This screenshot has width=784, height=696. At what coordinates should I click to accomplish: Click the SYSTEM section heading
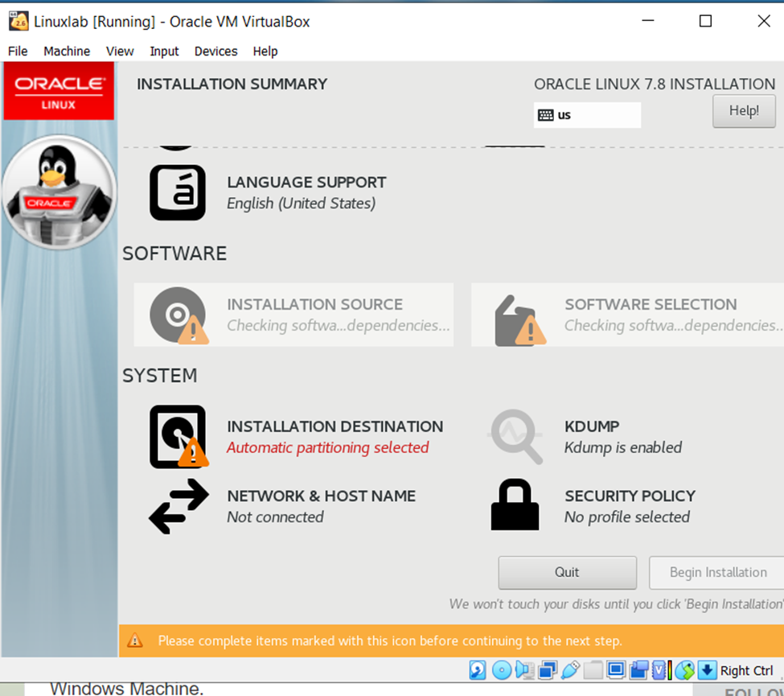click(x=160, y=375)
